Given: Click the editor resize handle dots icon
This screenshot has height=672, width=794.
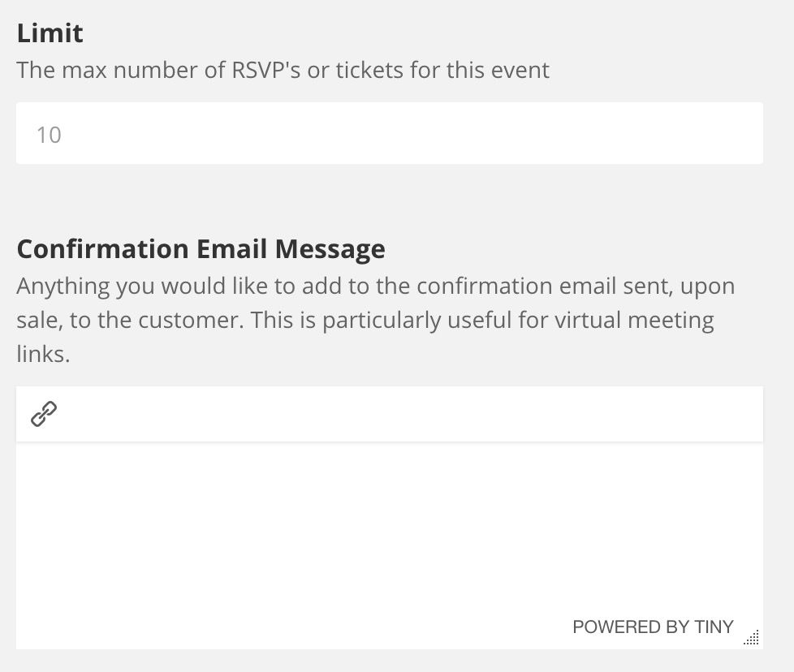Looking at the screenshot, I should (752, 637).
